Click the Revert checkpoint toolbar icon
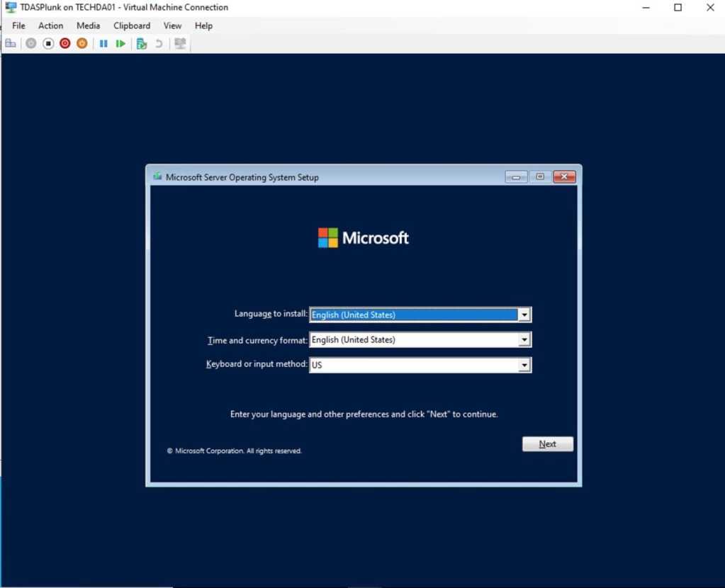Image resolution: width=725 pixels, height=588 pixels. pyautogui.click(x=157, y=43)
